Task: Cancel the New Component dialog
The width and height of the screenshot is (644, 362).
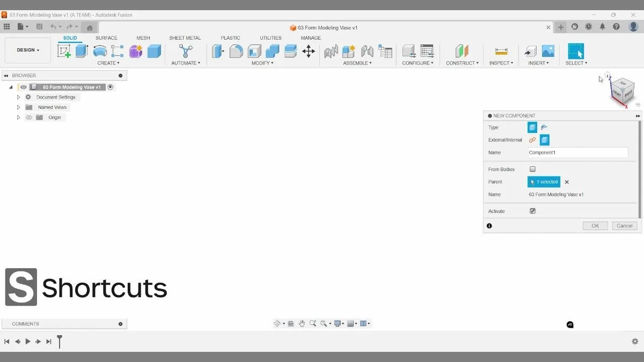Action: [x=625, y=226]
